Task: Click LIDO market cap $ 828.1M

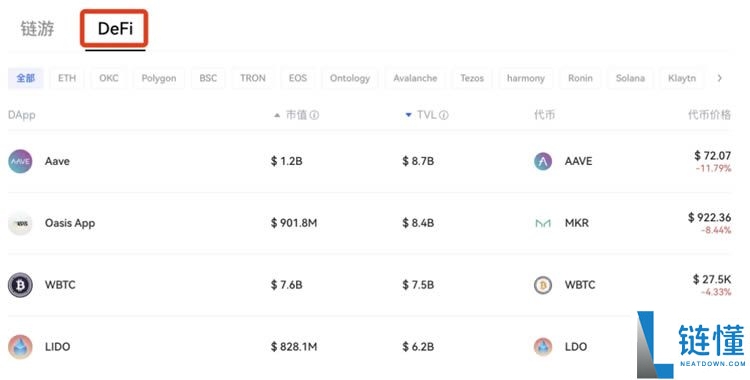Action: pos(294,346)
